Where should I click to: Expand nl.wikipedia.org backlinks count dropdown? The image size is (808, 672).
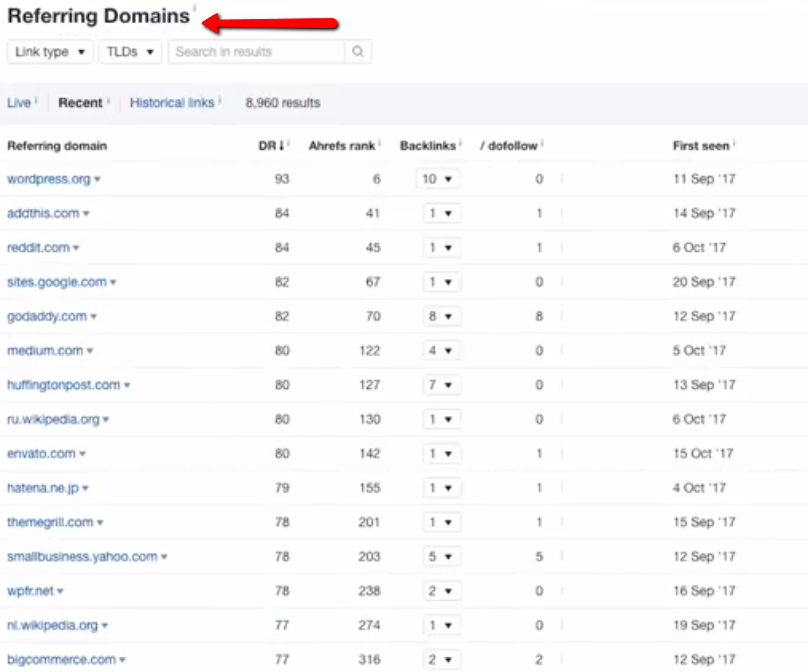(x=442, y=625)
